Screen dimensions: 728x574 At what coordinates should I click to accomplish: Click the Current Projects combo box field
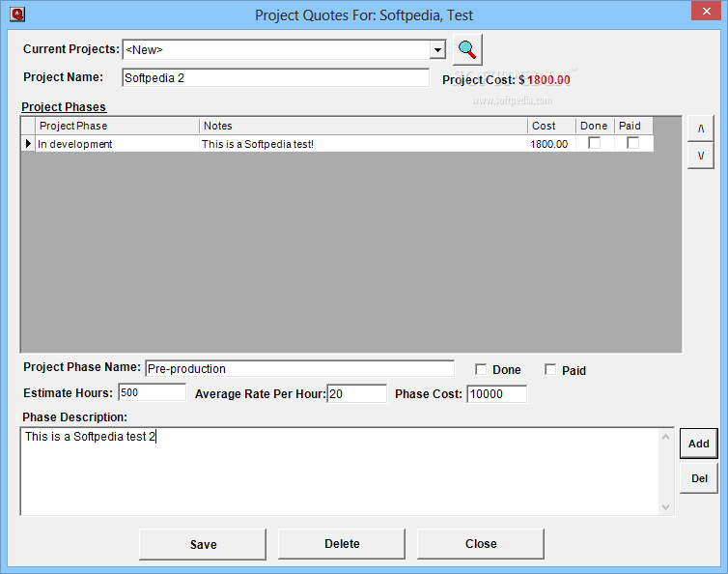click(x=284, y=49)
